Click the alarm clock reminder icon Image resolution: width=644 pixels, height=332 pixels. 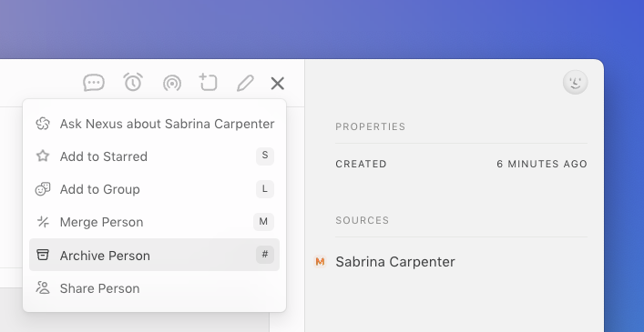tap(133, 82)
